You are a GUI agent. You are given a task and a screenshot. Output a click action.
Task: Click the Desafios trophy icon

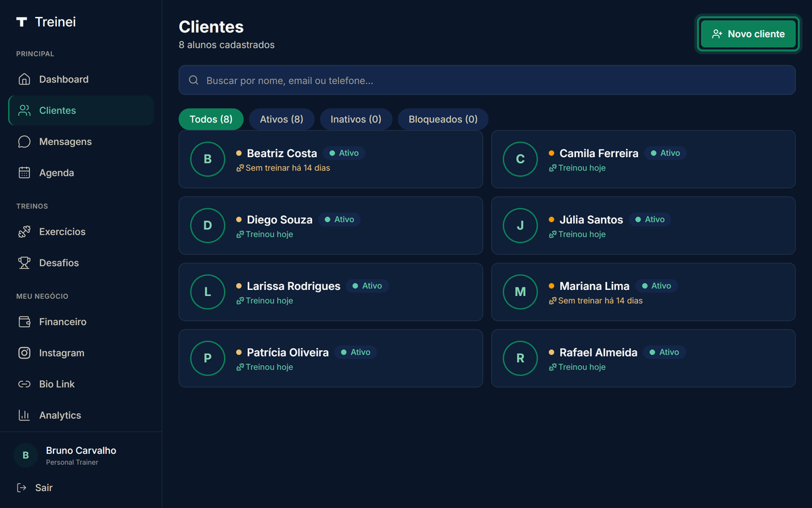(x=24, y=263)
